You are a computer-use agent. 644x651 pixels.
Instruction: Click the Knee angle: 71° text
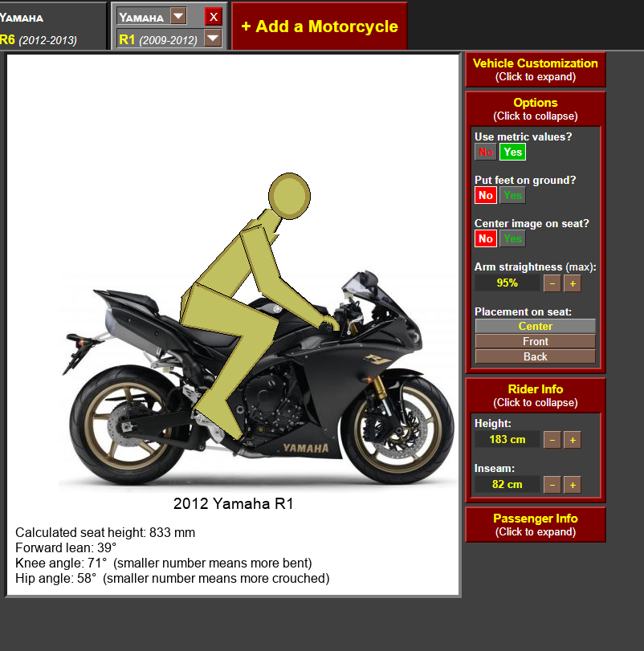click(x=61, y=564)
